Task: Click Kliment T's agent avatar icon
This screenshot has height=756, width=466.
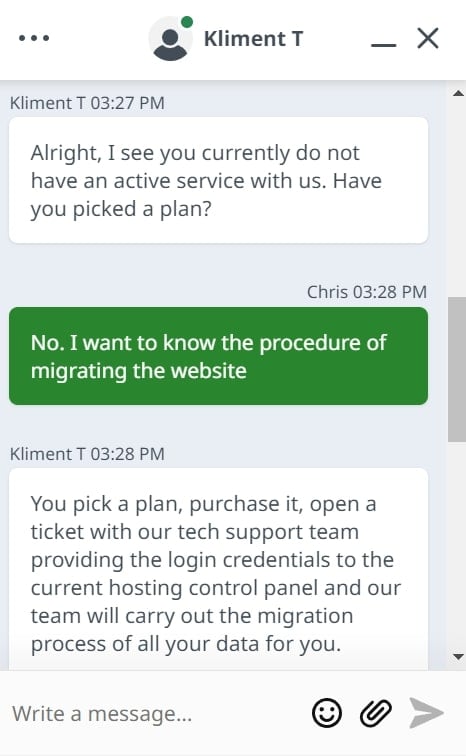Action: (x=170, y=39)
